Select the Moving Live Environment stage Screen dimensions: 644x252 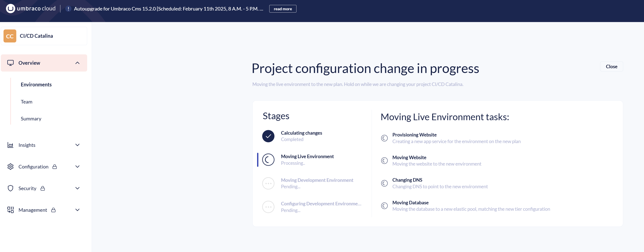307,160
